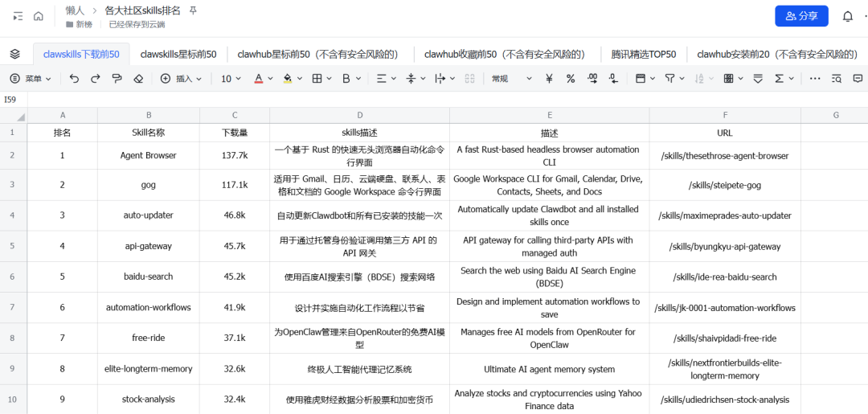Click the eraser clear-format icon
This screenshot has width=868, height=414.
coord(138,79)
